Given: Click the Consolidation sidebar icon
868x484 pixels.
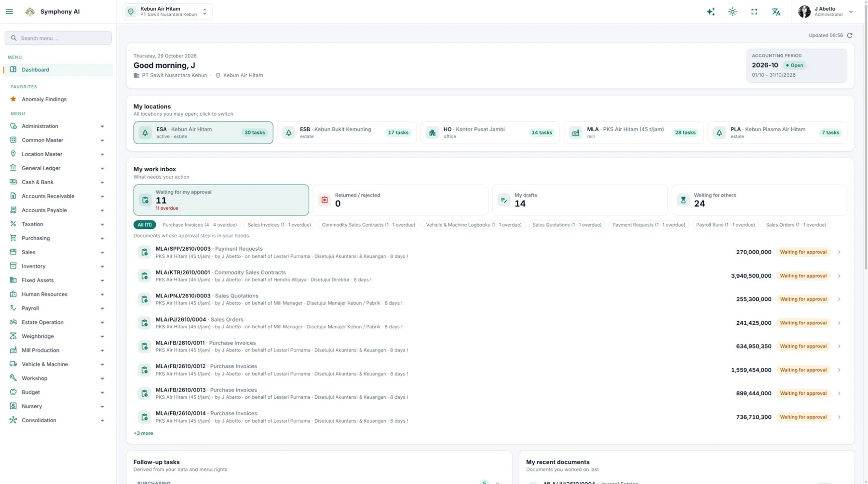Looking at the screenshot, I should click(13, 420).
